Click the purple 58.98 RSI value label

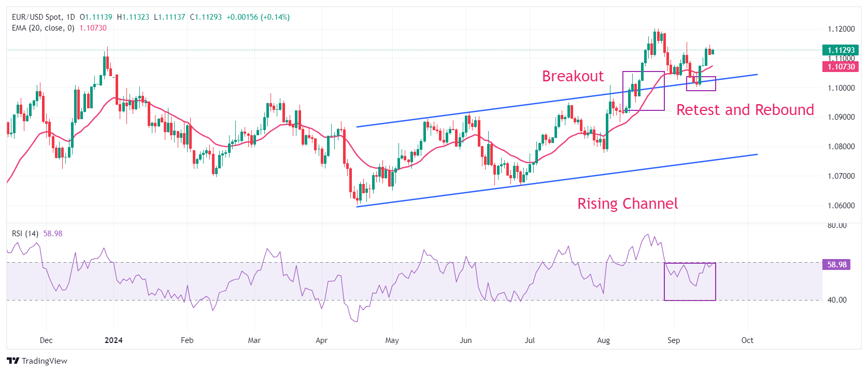tap(836, 265)
